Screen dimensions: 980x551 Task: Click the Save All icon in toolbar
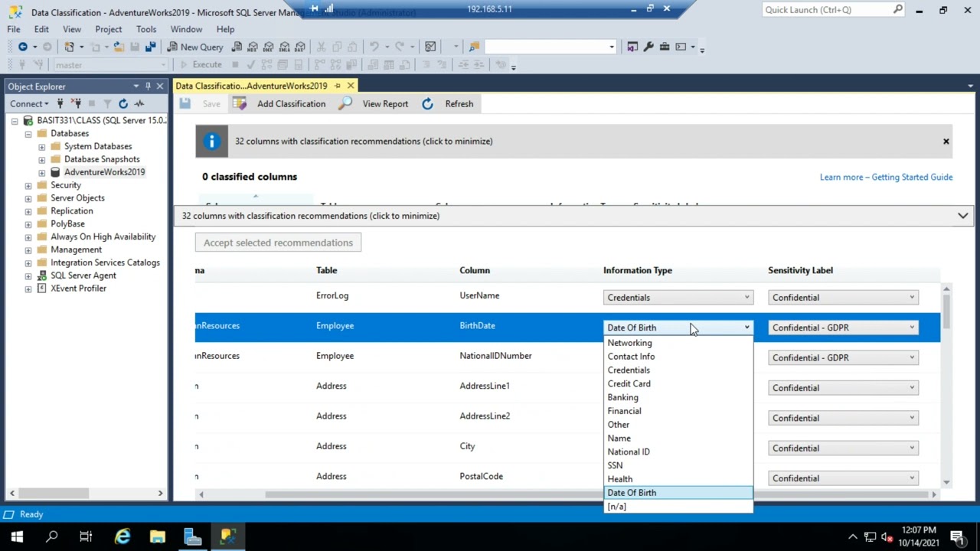[150, 47]
